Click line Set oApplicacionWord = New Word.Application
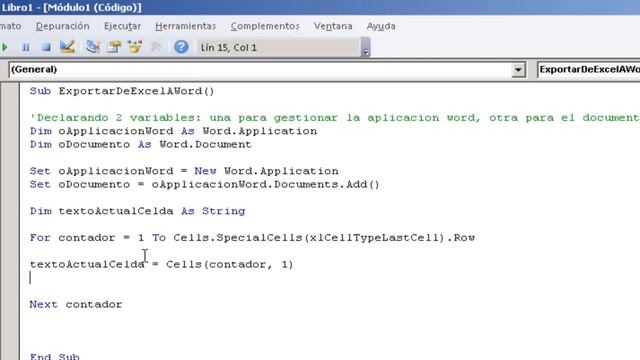 point(184,171)
